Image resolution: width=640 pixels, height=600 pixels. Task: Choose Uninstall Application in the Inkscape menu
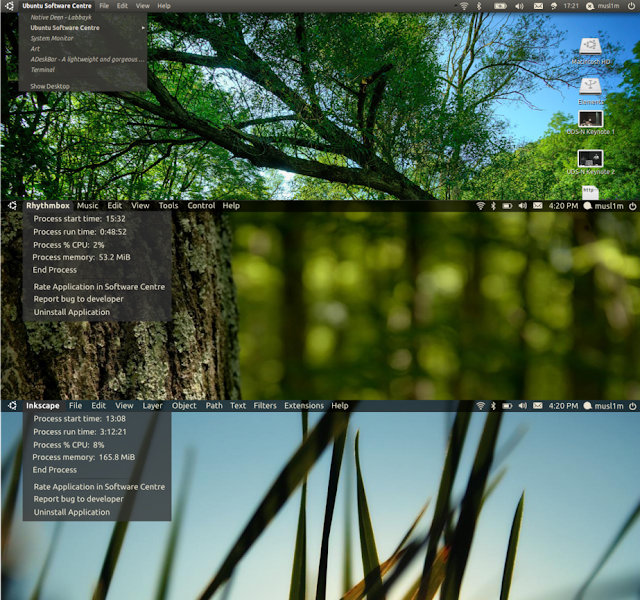(x=72, y=512)
